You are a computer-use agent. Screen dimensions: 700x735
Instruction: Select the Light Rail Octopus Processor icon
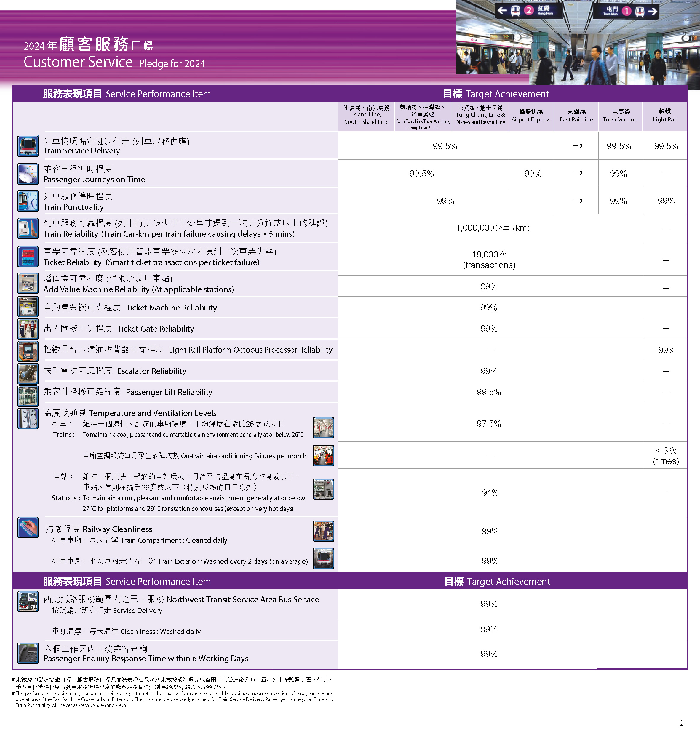(28, 350)
